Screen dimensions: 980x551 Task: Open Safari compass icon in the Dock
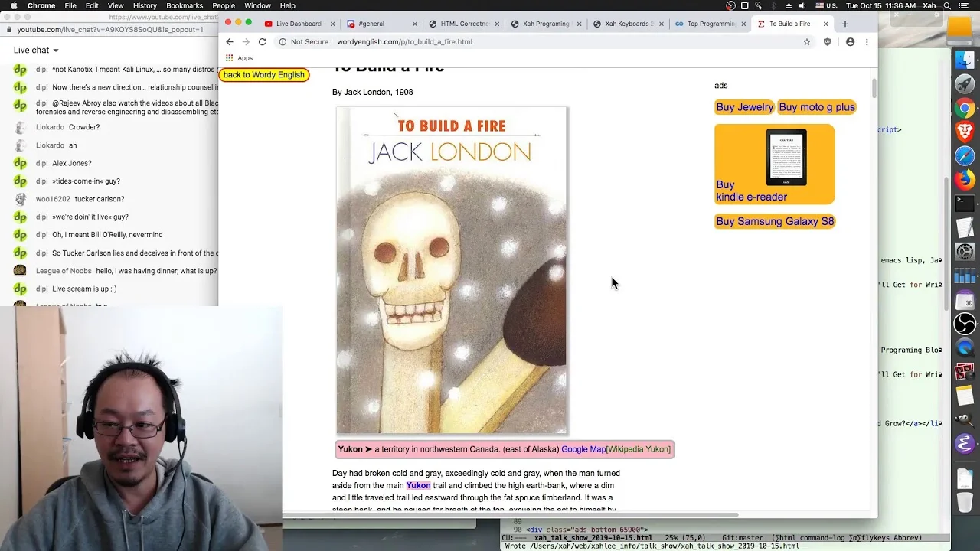click(965, 156)
